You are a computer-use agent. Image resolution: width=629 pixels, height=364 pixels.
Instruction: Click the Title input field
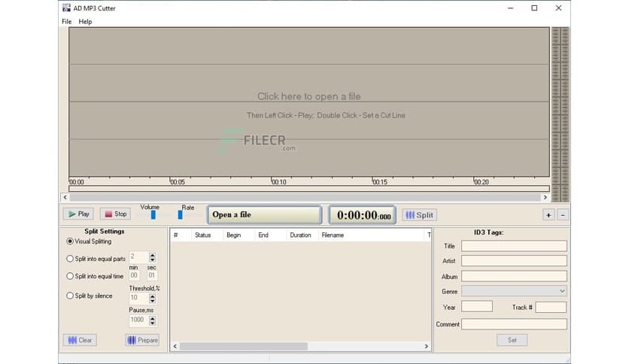pos(515,246)
